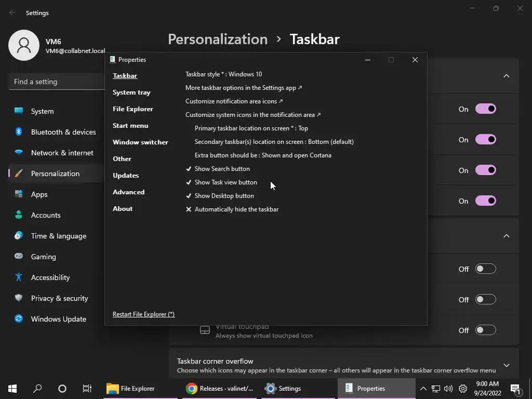This screenshot has width=532, height=399.
Task: Open Network & internet in Settings sidebar
Action: click(56, 153)
